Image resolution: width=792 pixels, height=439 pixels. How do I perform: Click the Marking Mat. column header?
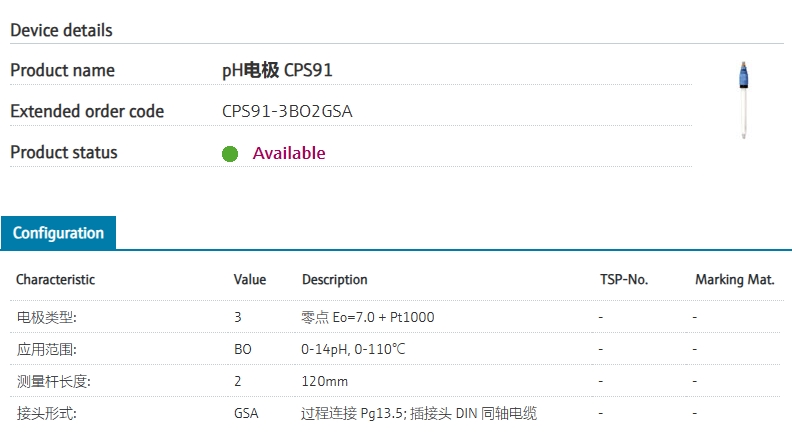735,280
